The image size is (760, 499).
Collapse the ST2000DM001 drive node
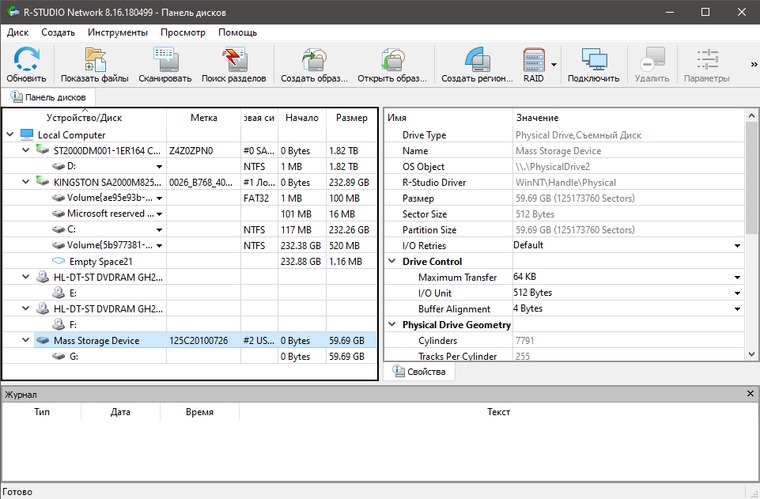pyautogui.click(x=26, y=150)
